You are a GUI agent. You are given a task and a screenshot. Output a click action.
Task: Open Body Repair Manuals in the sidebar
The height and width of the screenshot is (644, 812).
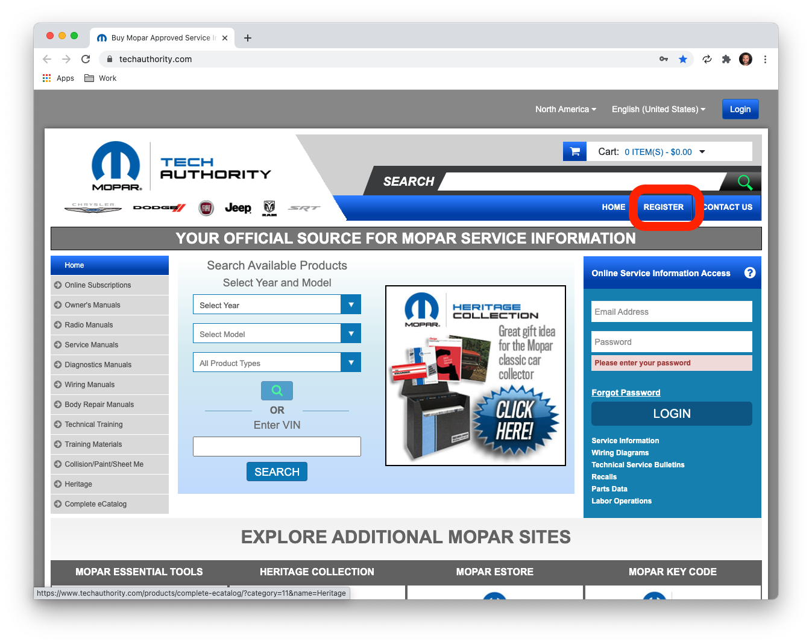[x=110, y=405]
